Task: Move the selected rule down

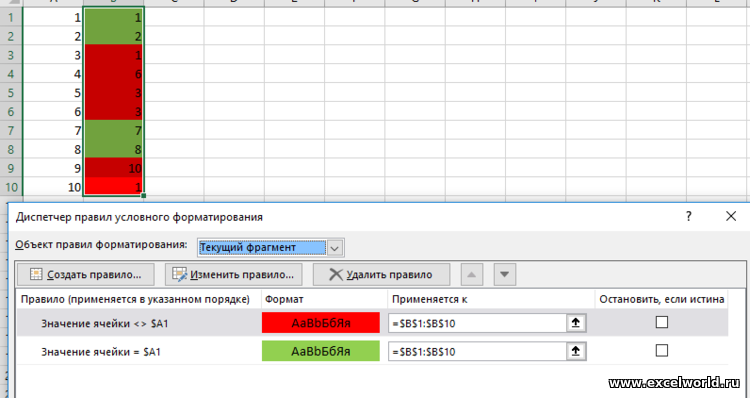Action: (505, 275)
